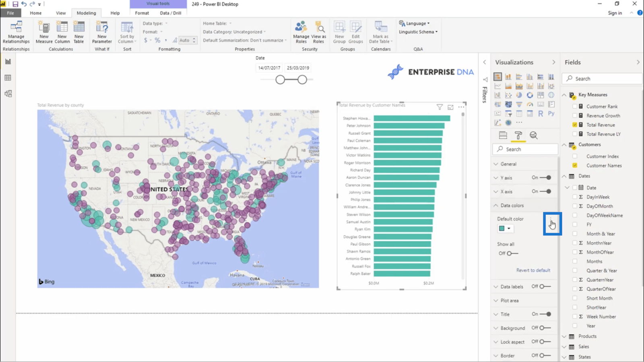Turn on Show all data colors

point(512,253)
